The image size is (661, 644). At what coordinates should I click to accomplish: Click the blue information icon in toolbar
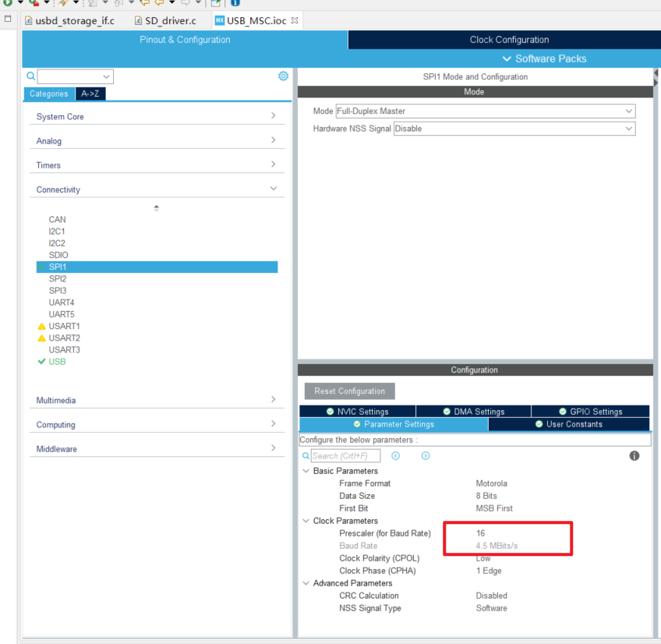click(235, 2)
